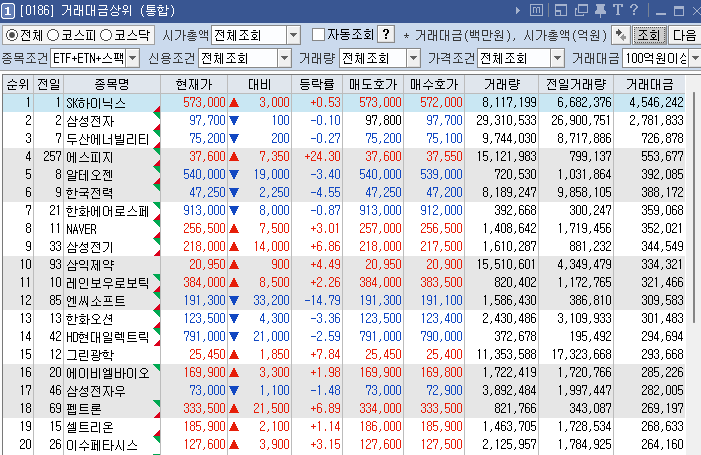Click the 매도호가 column header

(x=373, y=84)
